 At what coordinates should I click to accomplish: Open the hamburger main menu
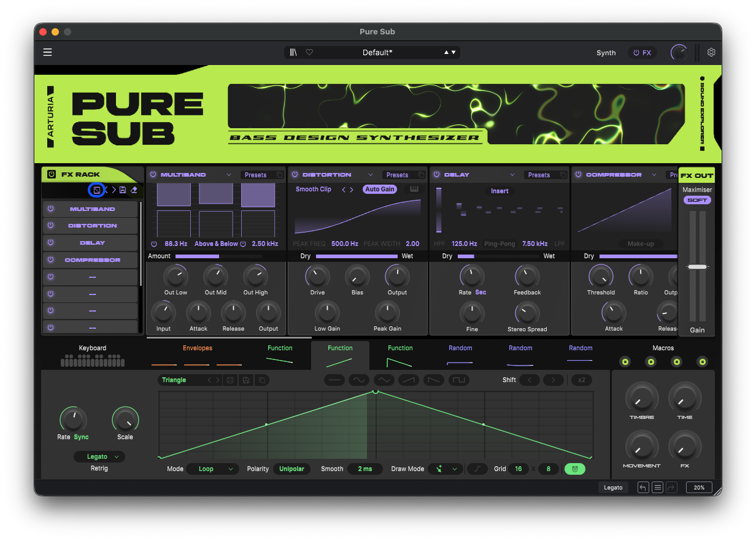pos(47,52)
